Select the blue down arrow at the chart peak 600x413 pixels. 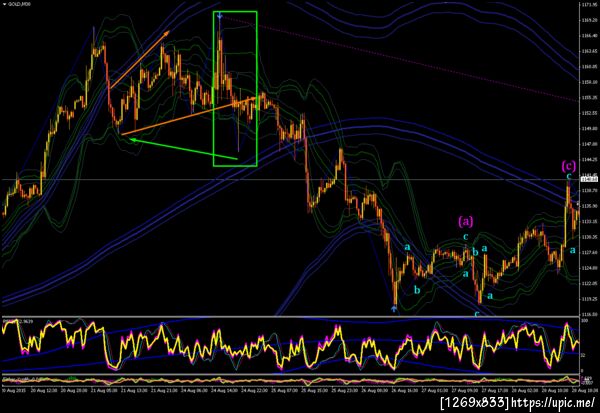(x=219, y=16)
